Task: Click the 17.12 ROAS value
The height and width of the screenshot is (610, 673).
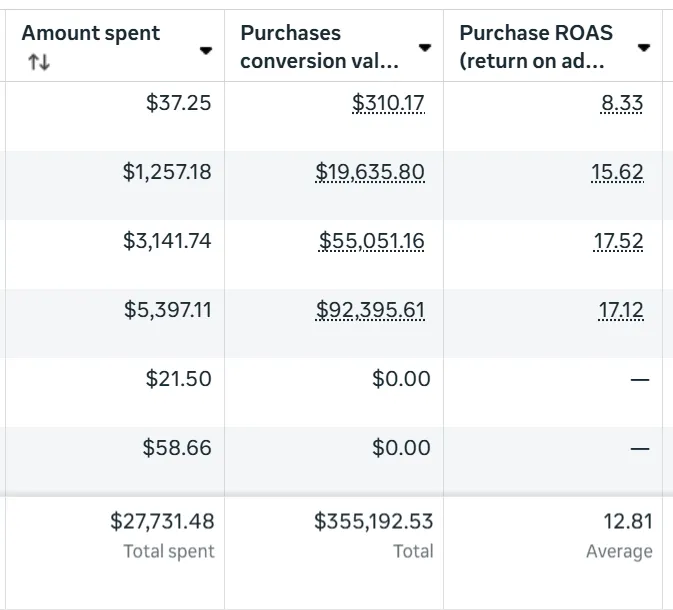Action: click(621, 310)
